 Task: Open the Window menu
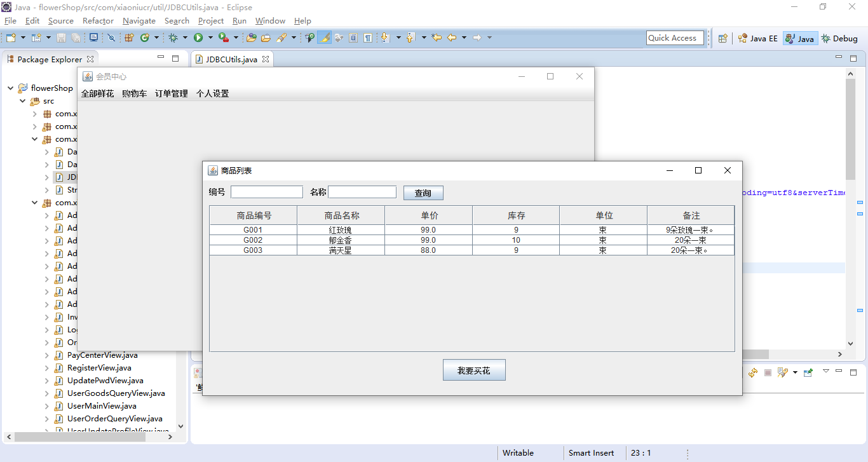pyautogui.click(x=270, y=21)
